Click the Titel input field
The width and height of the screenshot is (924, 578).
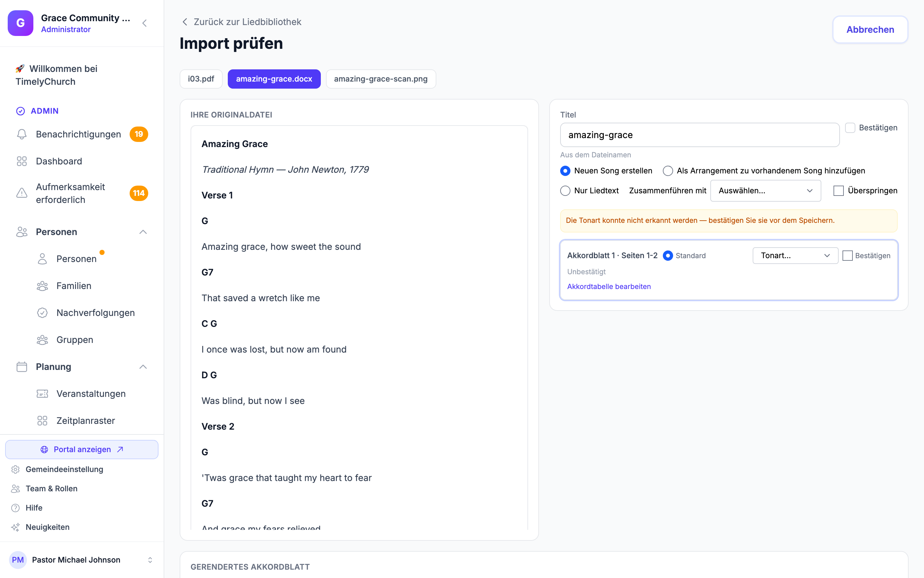pos(699,135)
